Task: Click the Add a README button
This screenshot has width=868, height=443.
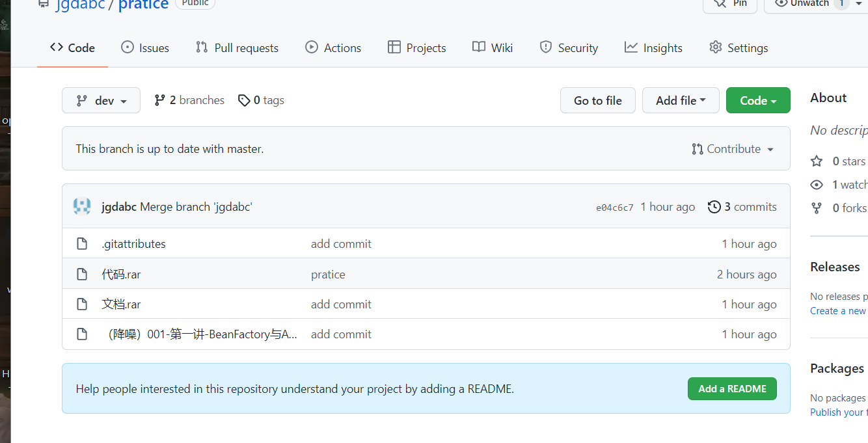Action: 732,389
